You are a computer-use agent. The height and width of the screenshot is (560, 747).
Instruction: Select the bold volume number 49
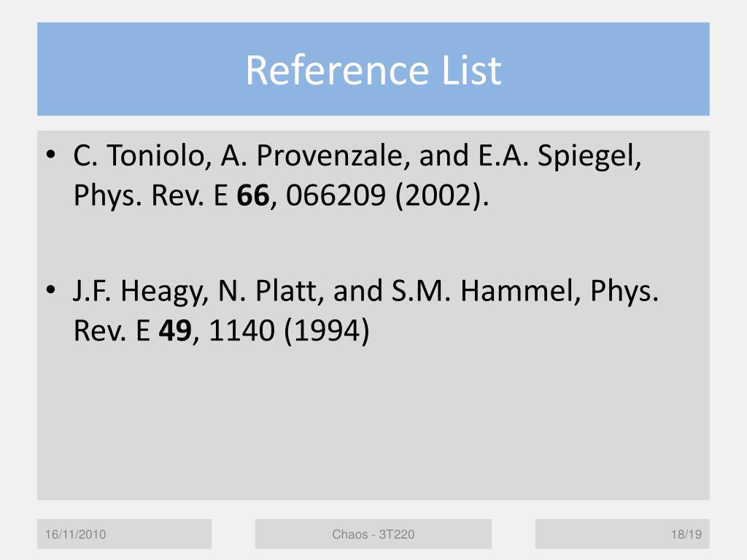pos(176,332)
